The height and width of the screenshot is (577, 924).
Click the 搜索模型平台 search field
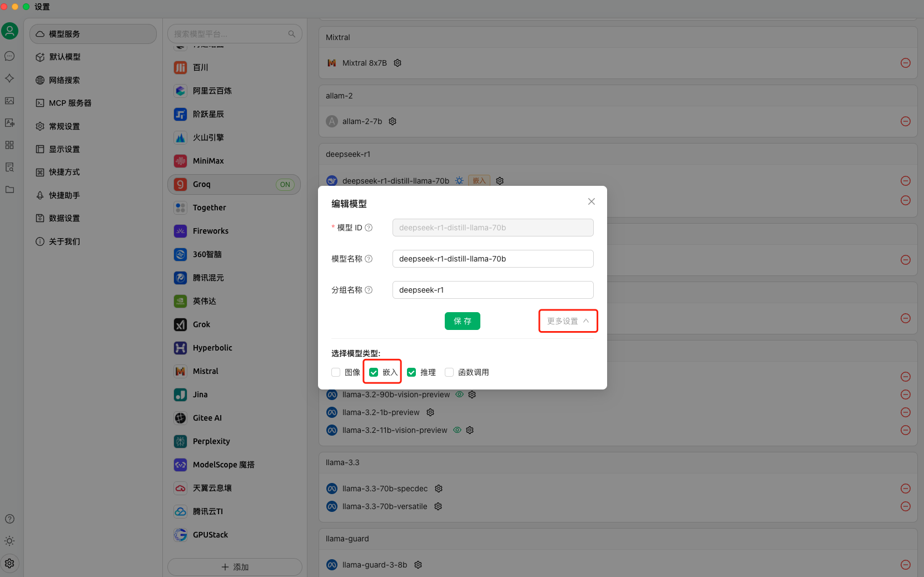pos(234,33)
